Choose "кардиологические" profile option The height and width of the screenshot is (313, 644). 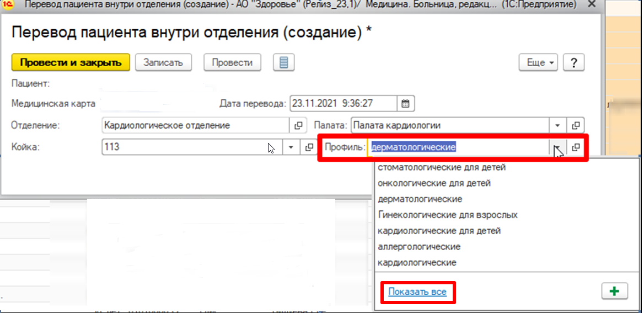417,262
